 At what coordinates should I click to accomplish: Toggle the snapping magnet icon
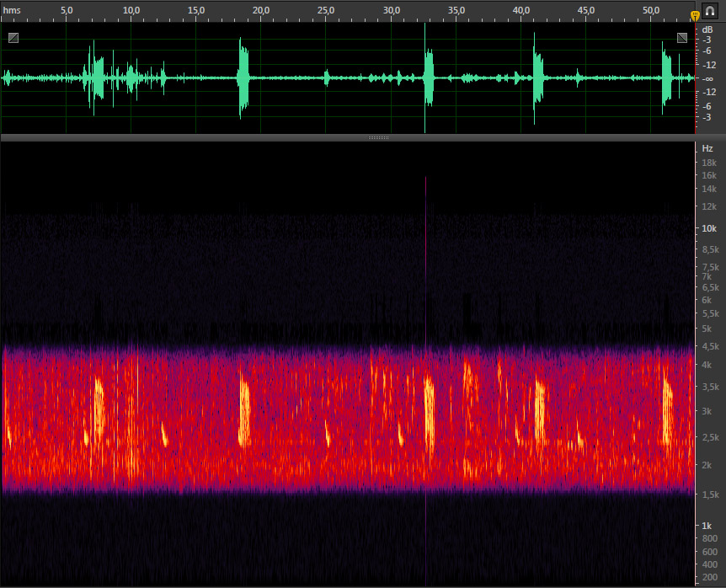pyautogui.click(x=710, y=11)
